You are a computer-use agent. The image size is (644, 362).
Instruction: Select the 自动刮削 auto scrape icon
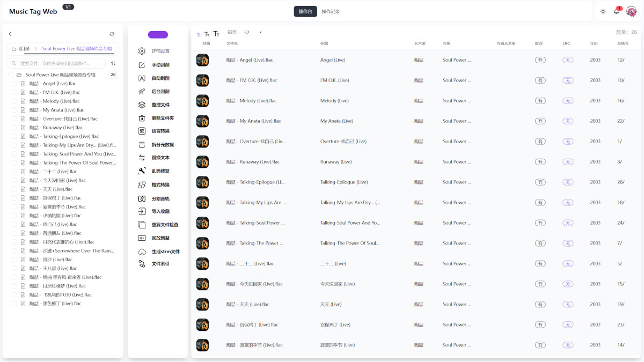point(142,78)
